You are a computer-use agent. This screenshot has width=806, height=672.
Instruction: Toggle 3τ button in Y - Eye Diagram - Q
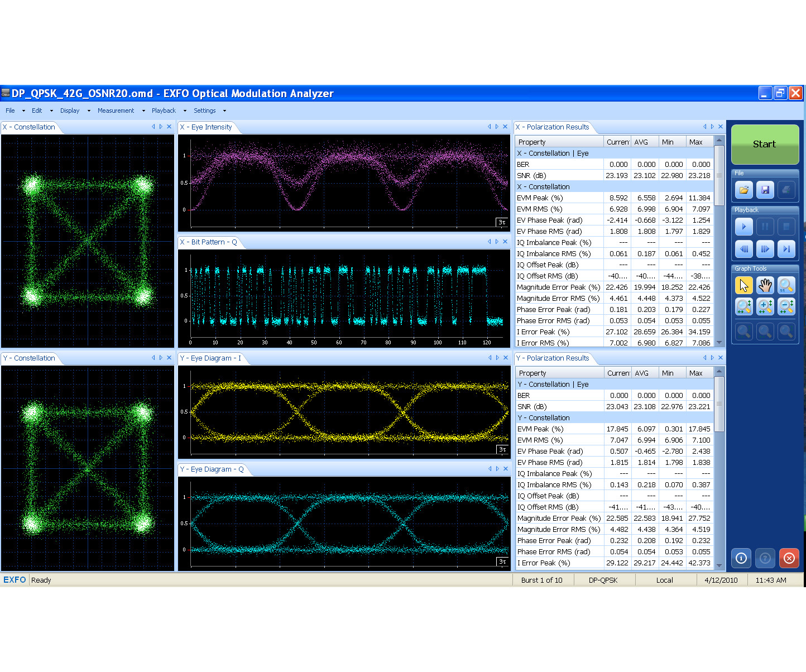[x=502, y=561]
